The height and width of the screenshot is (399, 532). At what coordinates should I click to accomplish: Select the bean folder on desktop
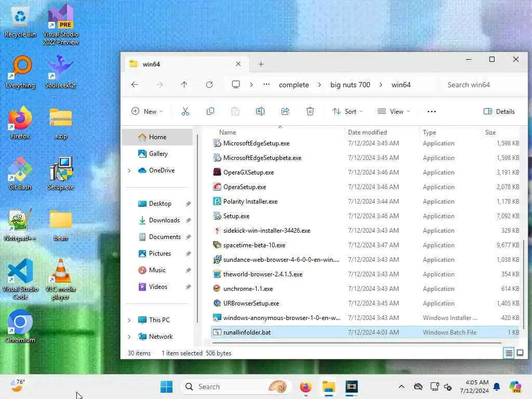pos(61,225)
